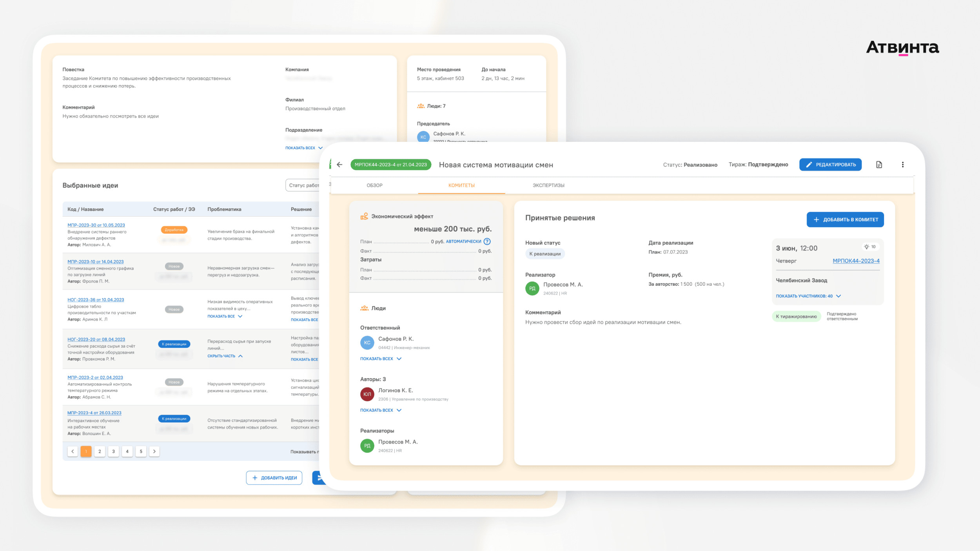The height and width of the screenshot is (551, 980).
Task: Click avatar of Логинов К. Е.
Action: click(367, 394)
